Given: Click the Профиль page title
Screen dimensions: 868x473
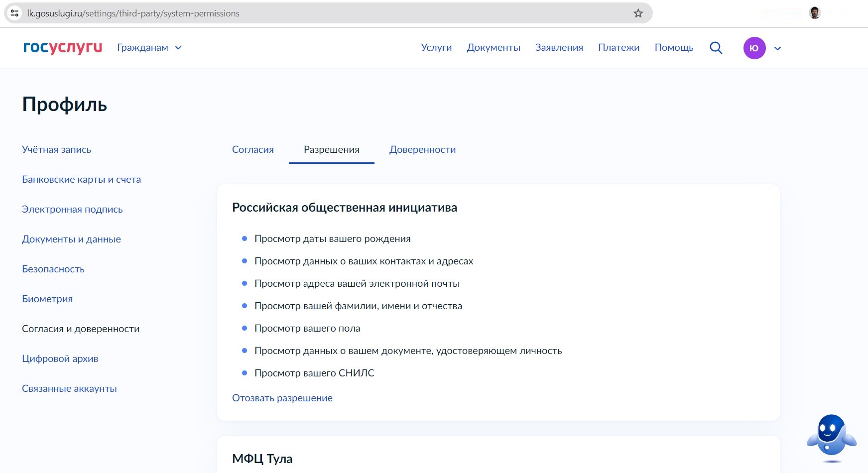Looking at the screenshot, I should tap(65, 105).
